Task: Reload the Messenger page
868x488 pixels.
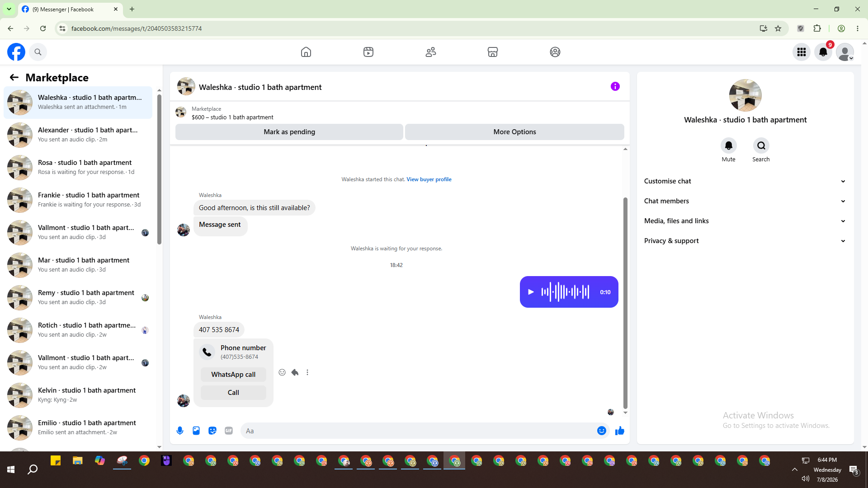Action: coord(43,28)
